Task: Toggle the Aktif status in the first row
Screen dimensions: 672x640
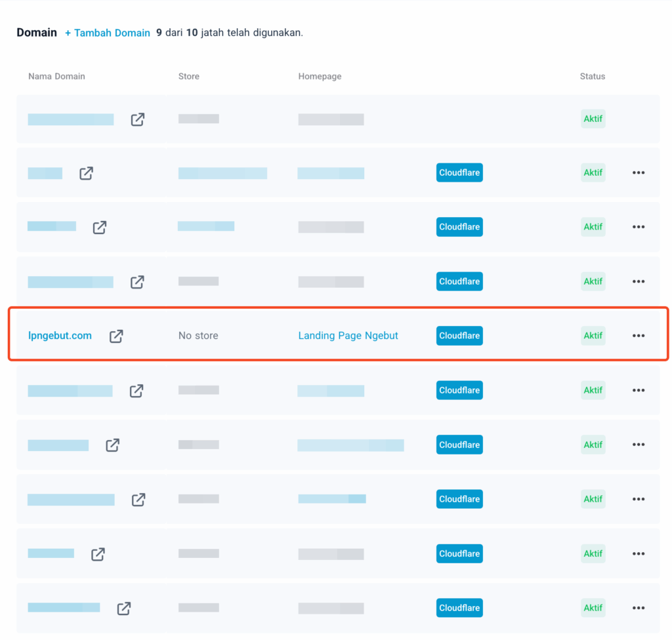Action: [593, 119]
